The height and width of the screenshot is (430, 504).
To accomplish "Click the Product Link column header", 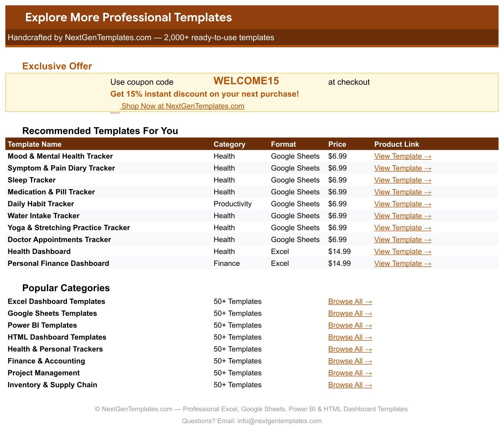I will pos(397,144).
